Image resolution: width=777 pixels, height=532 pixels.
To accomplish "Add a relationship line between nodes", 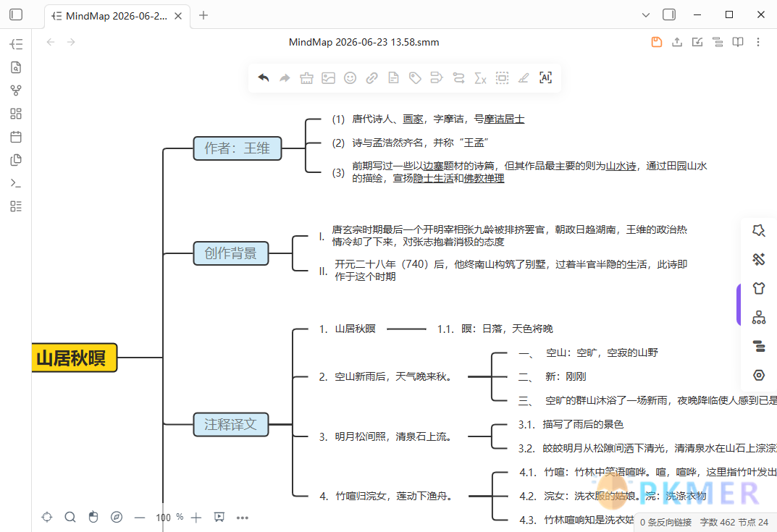I will click(459, 77).
